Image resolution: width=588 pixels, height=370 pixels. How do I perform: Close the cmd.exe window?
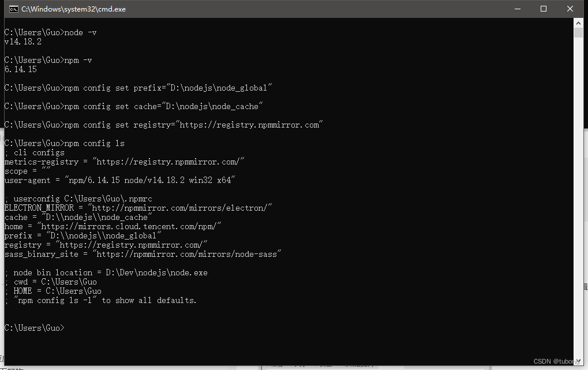coord(570,9)
